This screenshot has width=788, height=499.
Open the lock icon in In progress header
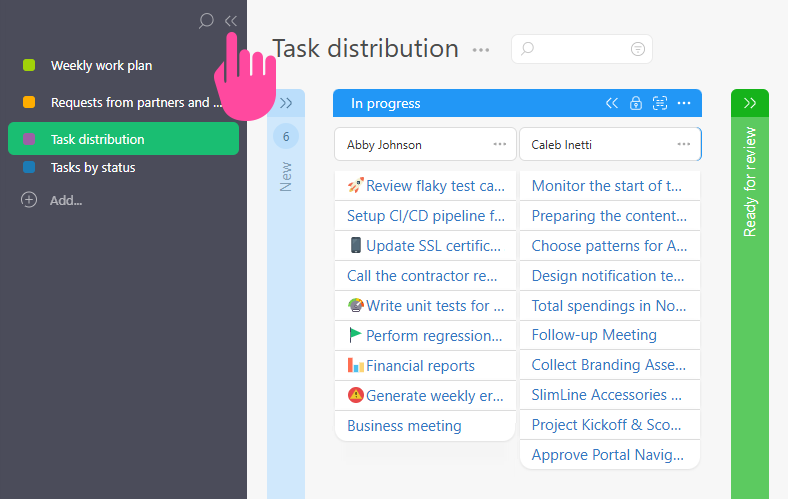pos(636,103)
